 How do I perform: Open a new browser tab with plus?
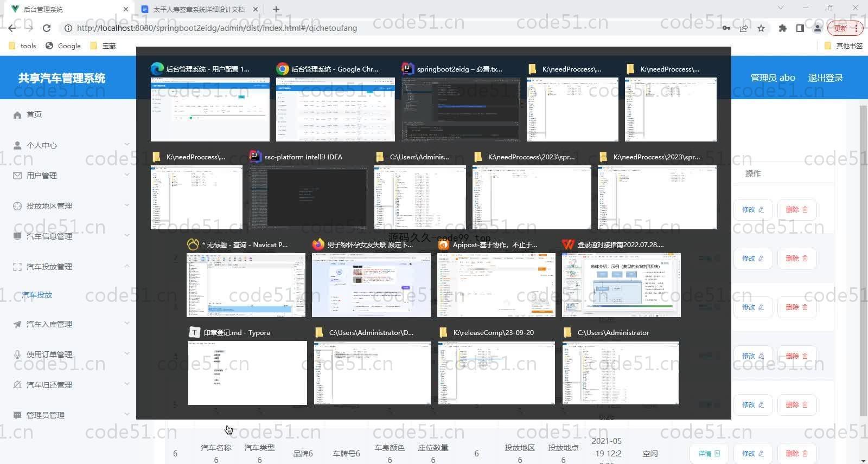[276, 9]
